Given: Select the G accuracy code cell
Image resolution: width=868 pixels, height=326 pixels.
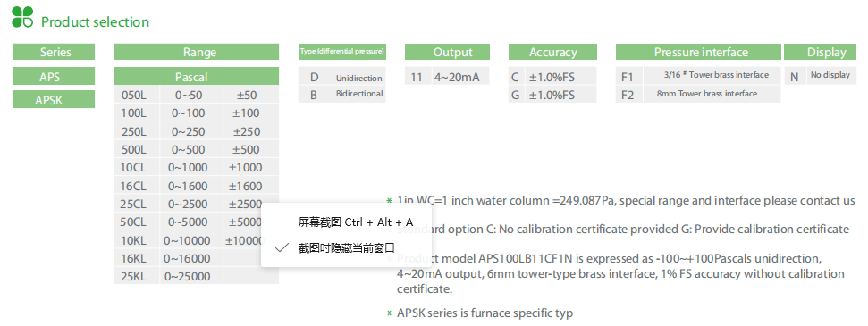Looking at the screenshot, I should tap(516, 95).
